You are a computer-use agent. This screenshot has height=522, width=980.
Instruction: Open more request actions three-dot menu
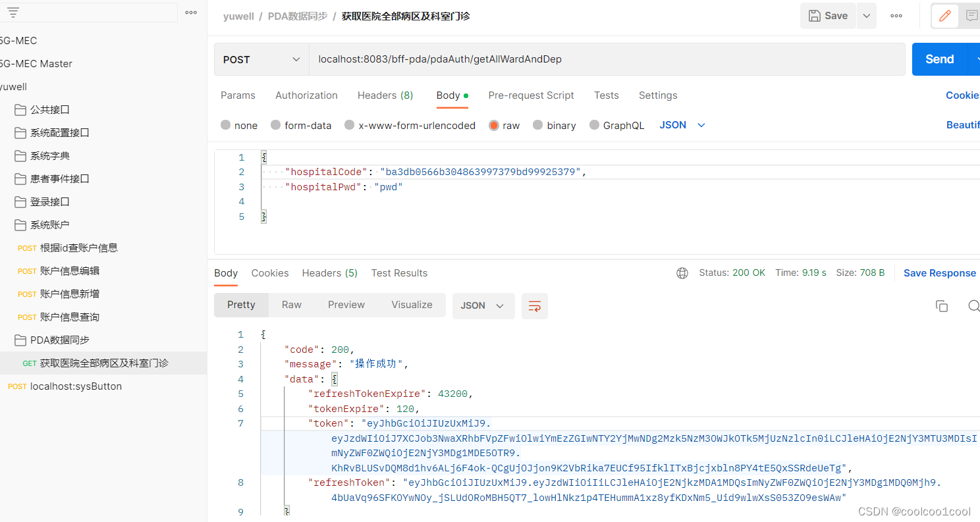tap(896, 15)
